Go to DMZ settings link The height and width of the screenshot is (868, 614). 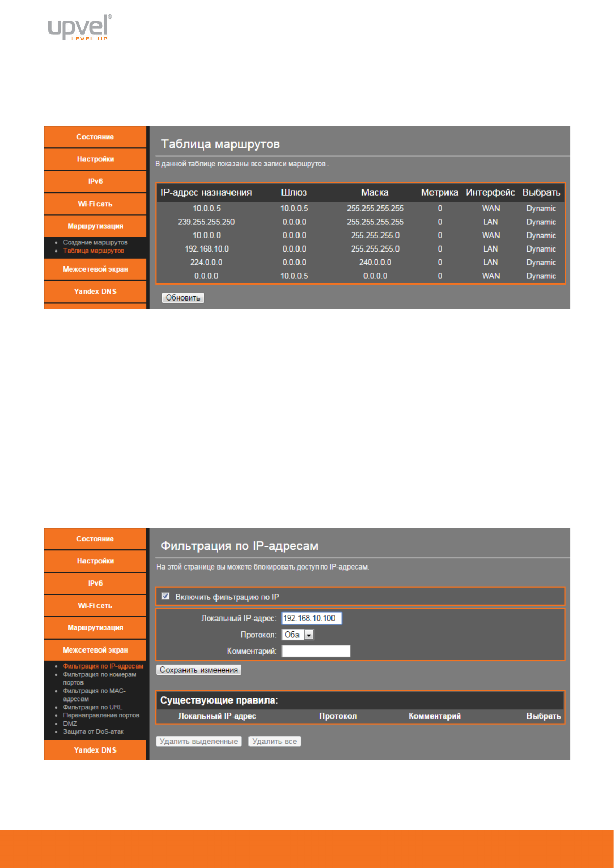(x=70, y=724)
